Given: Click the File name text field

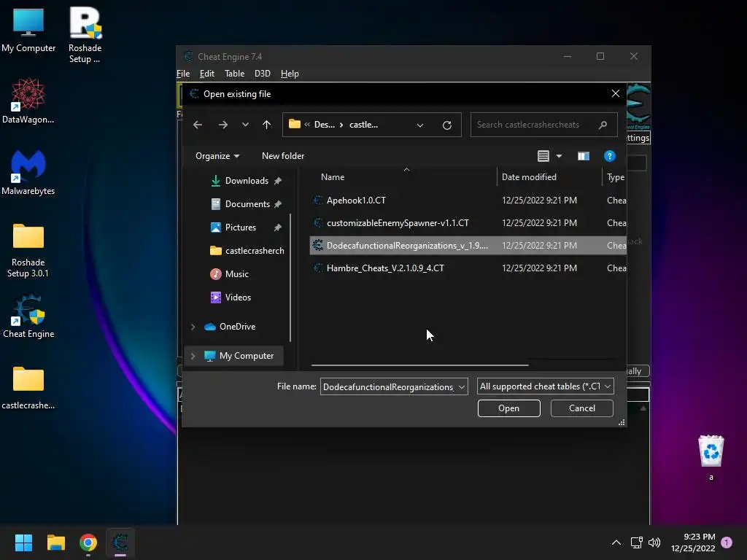Looking at the screenshot, I should (x=389, y=386).
